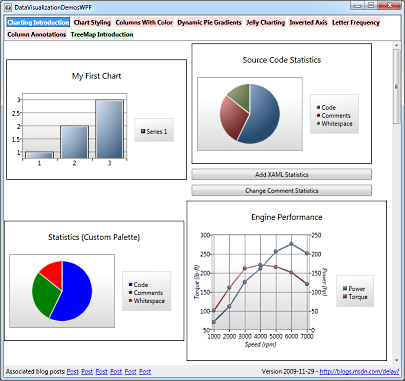The height and width of the screenshot is (381, 405).
Task: Open the TreeMap Introduction tab
Action: coord(102,34)
